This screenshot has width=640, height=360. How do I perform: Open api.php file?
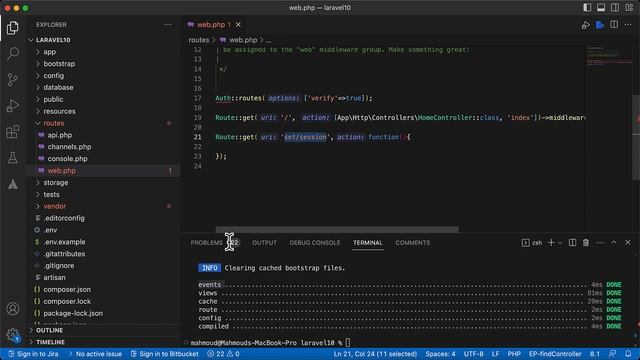(60, 135)
